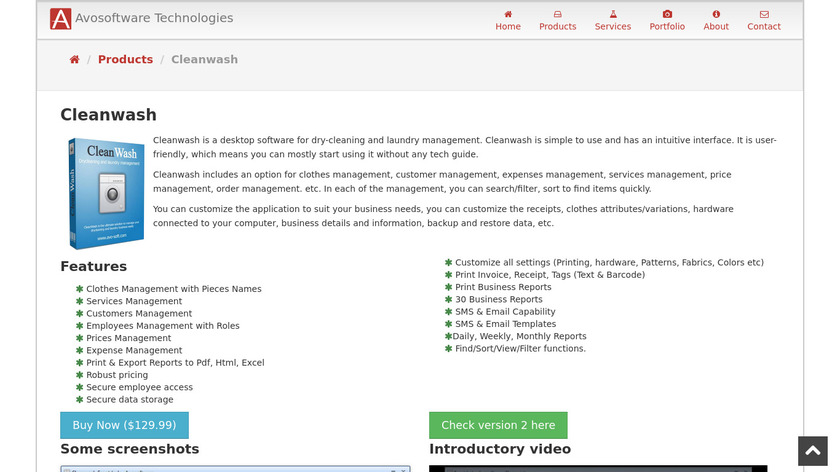
Task: Open the Products nav menu
Action: click(558, 20)
